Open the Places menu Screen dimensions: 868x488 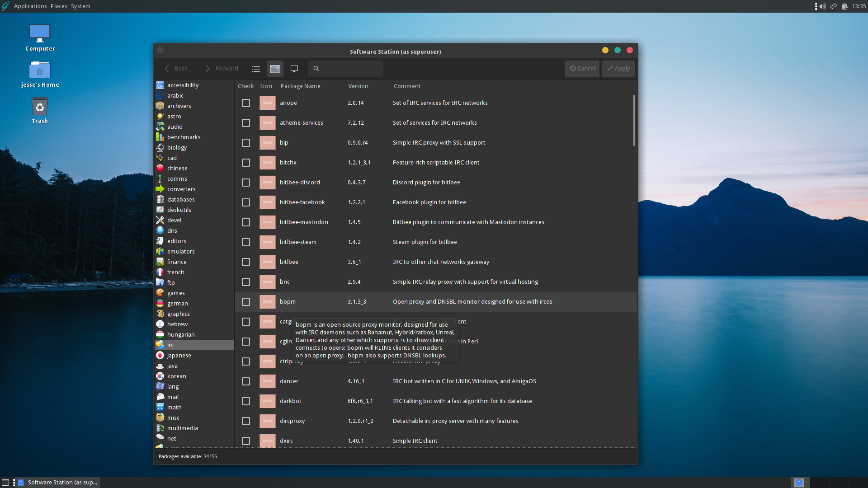pyautogui.click(x=59, y=6)
